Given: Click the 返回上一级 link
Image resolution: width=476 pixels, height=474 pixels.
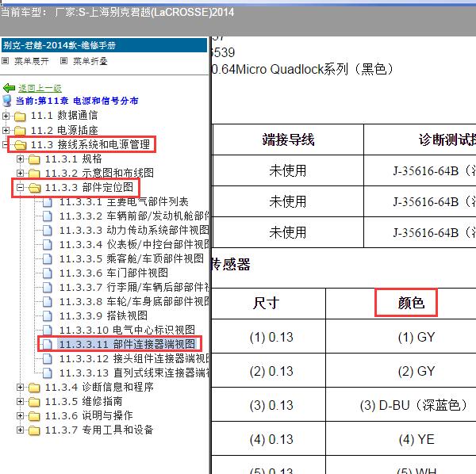Looking at the screenshot, I should click(x=40, y=88).
